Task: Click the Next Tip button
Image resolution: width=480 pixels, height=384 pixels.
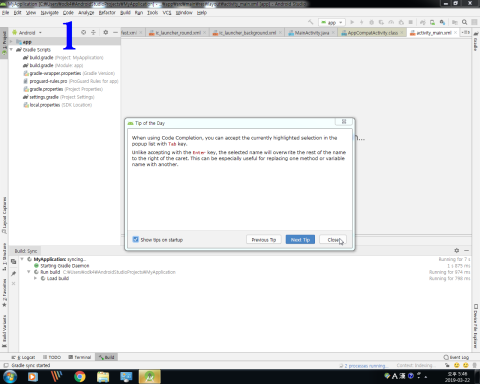Action: coord(300,239)
